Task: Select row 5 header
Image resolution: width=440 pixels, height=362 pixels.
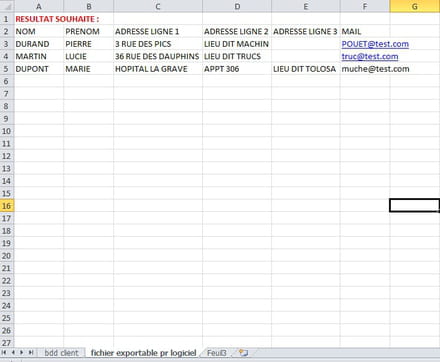Action: click(x=7, y=69)
